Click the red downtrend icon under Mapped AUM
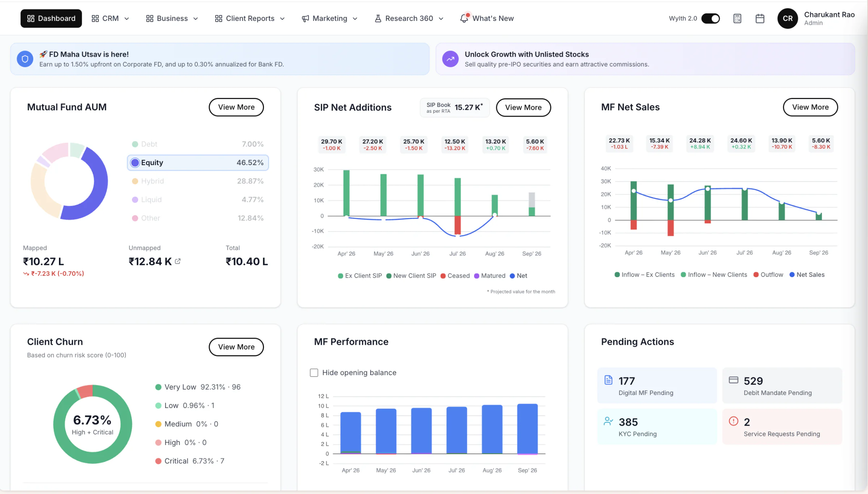The width and height of the screenshot is (868, 494). 26,274
